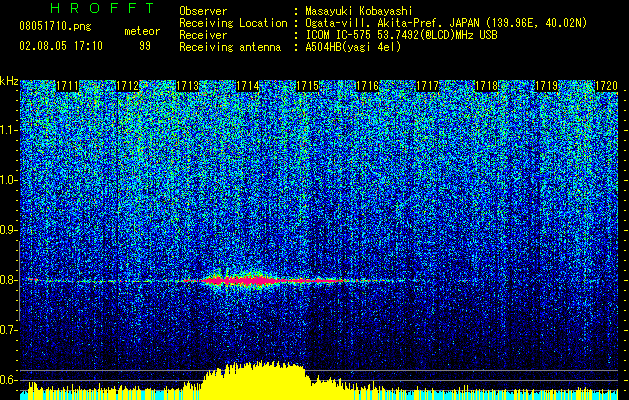Screen dimensions: 629x400
Task: Select the A504HB(yagi 4el) antenna text
Action: 353,47
